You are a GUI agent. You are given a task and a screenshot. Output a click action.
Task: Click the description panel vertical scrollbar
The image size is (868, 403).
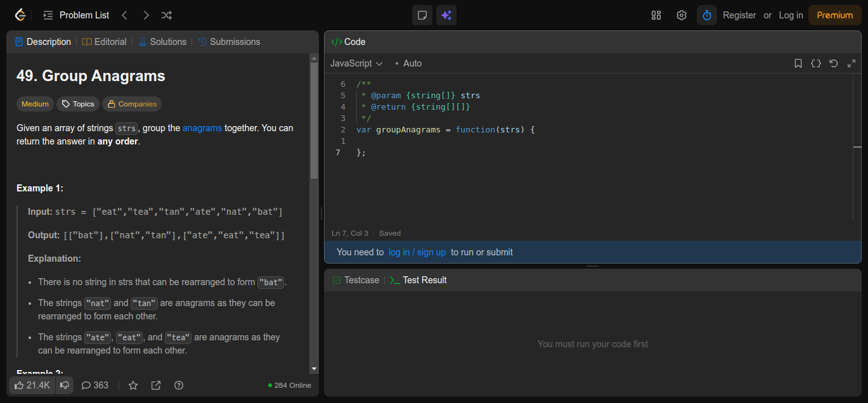pos(314,120)
